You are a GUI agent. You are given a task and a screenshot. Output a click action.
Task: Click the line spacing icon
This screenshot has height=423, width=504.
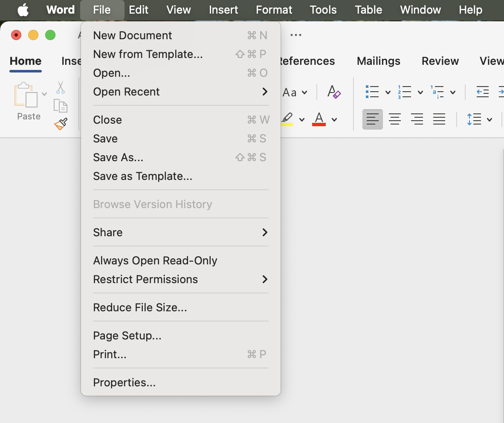coord(474,119)
